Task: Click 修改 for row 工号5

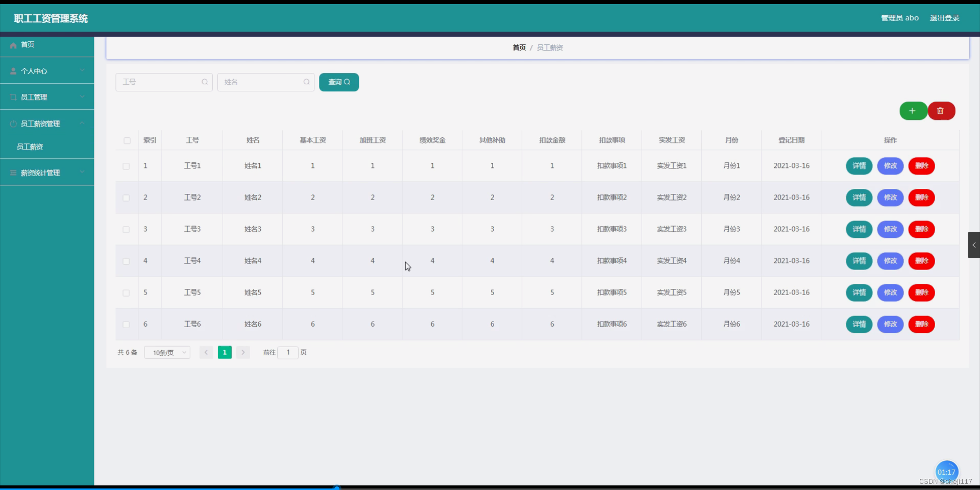Action: click(x=890, y=292)
